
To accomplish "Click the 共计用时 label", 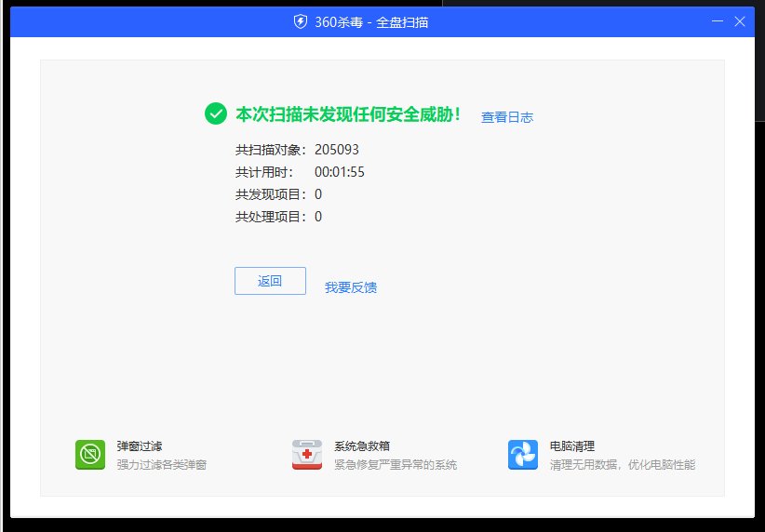I will [x=264, y=172].
